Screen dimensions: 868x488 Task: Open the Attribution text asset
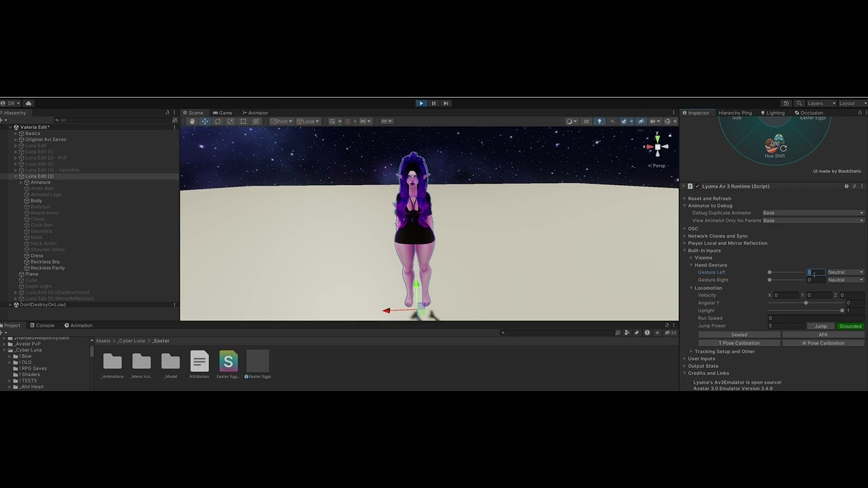199,365
